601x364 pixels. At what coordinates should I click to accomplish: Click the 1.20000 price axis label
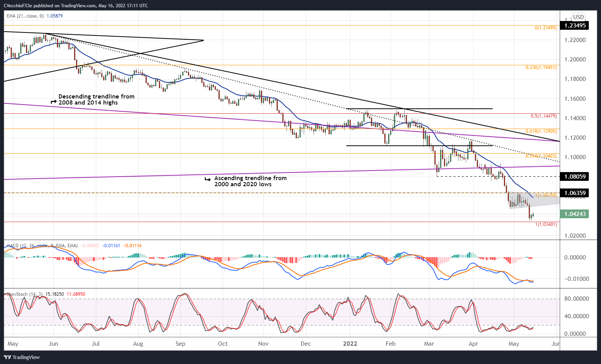[x=575, y=60]
